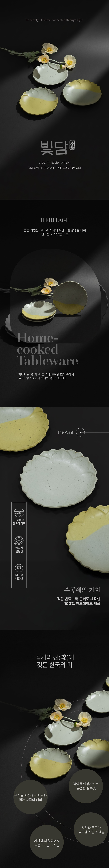Image resolution: width=109 pixels, height=868 pixels.
Task: Click the premium handmade hands icon
Action: (x=19, y=513)
